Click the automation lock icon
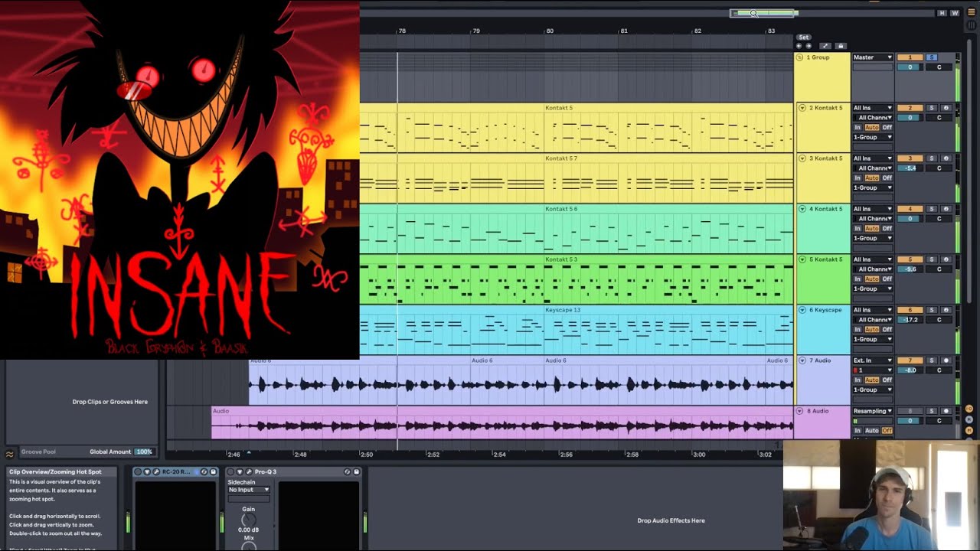The height and width of the screenshot is (551, 980). [x=841, y=46]
